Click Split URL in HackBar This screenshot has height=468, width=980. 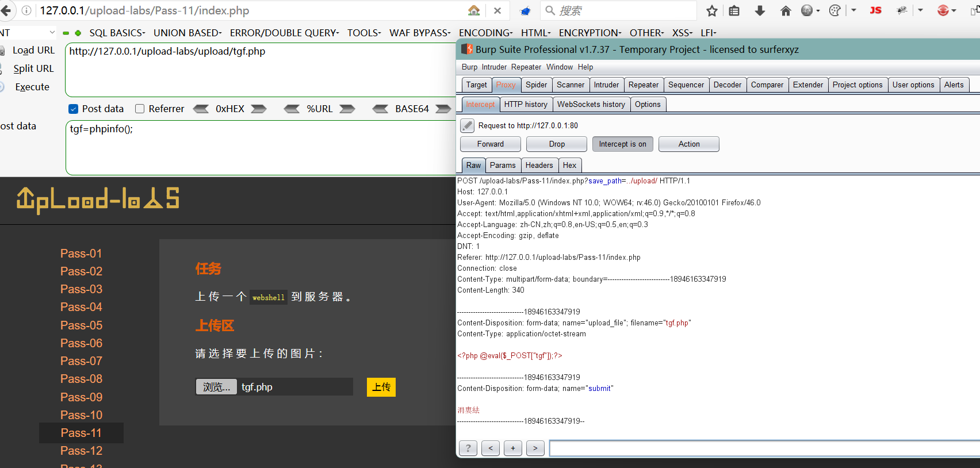coord(33,68)
